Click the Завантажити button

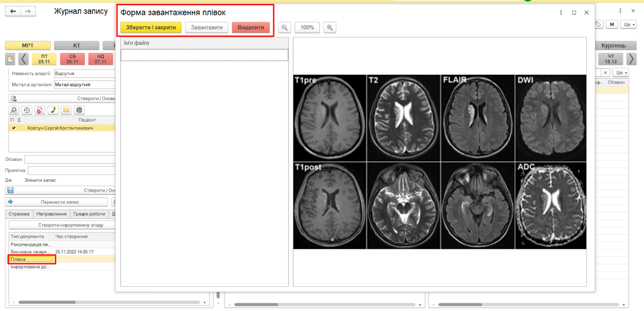point(207,27)
